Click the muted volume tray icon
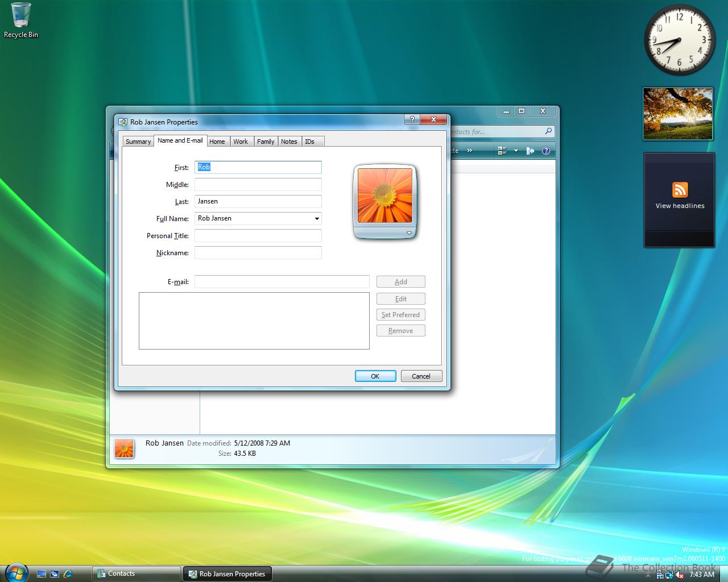The height and width of the screenshot is (582, 728). click(x=680, y=575)
